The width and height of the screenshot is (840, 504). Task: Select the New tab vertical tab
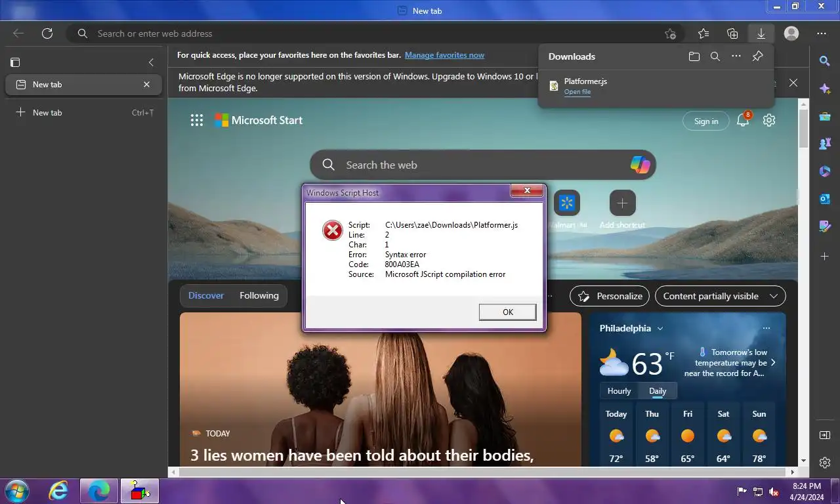(83, 84)
